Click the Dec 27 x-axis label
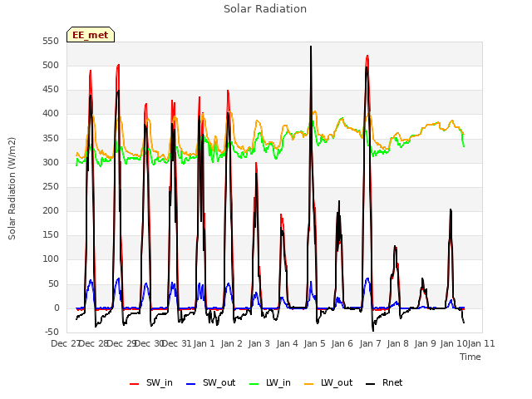532x399 pixels. tap(65, 343)
